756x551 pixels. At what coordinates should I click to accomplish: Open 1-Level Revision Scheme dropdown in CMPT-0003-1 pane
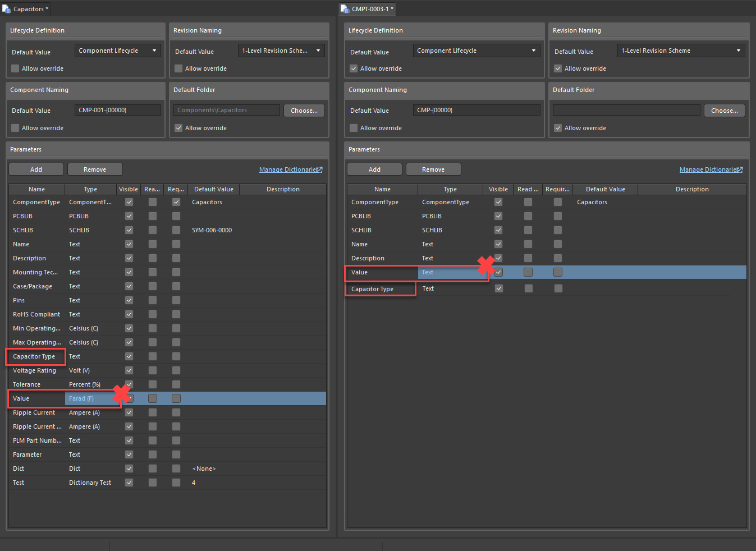pos(681,50)
